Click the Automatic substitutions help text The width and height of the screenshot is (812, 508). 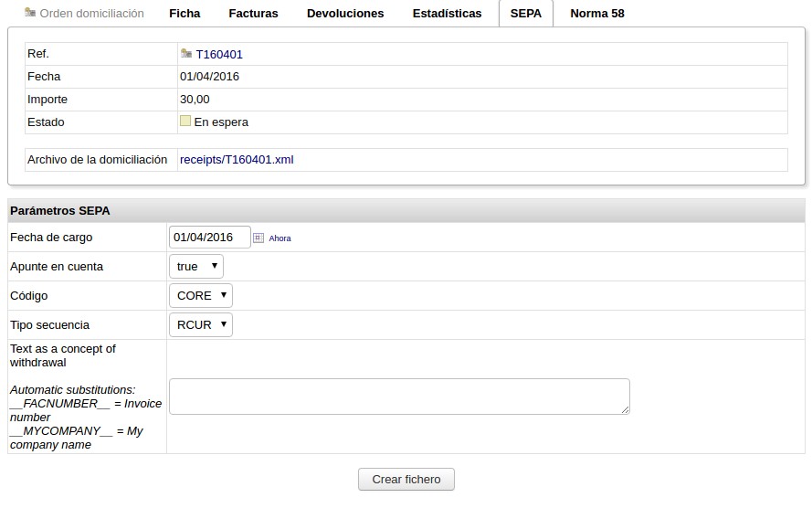[x=86, y=417]
